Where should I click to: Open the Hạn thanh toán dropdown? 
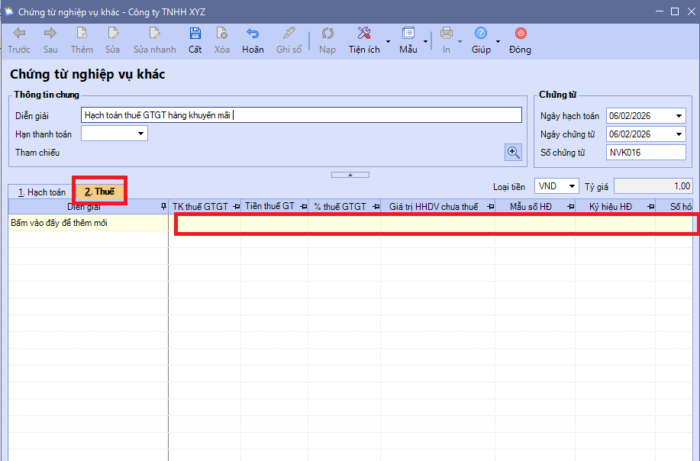tap(141, 133)
